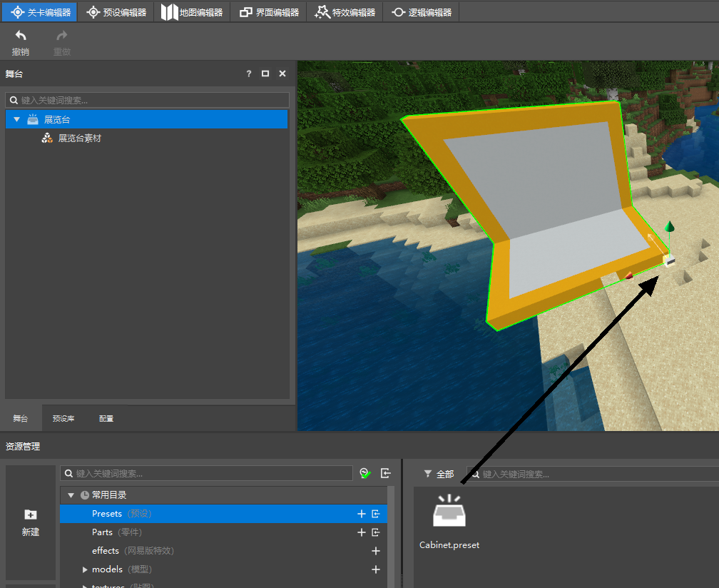Switch to the 关卡编辑器 tab
719x588 pixels.
[x=40, y=12]
